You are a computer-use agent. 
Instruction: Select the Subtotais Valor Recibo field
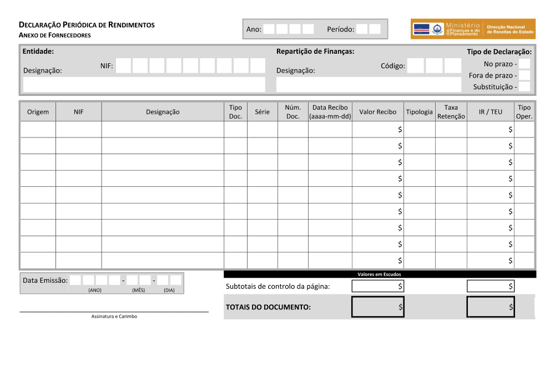click(x=377, y=286)
